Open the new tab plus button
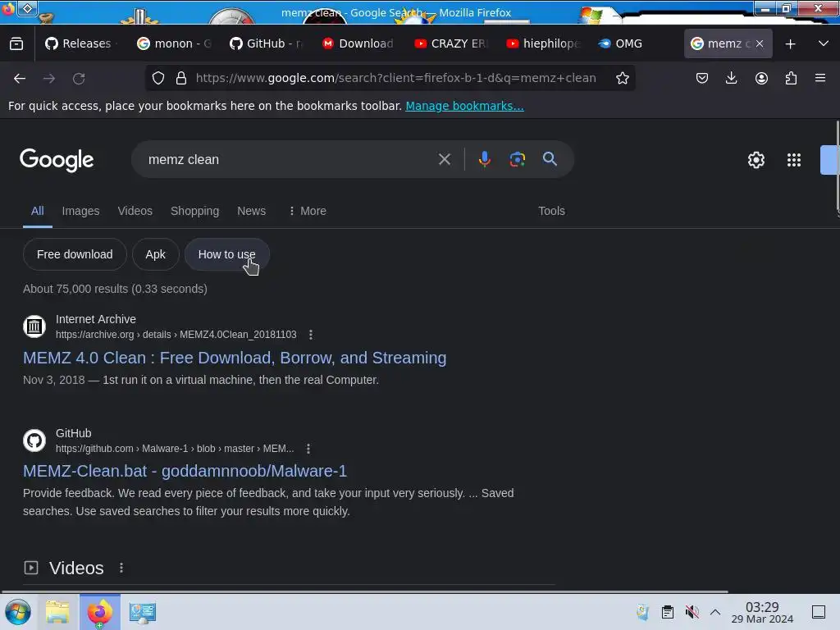 tap(790, 44)
